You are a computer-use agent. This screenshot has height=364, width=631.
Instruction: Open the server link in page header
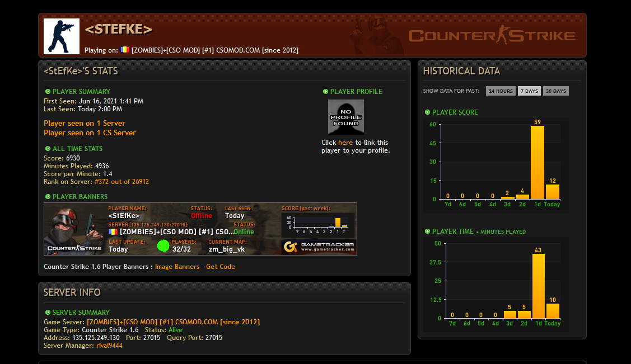(214, 50)
